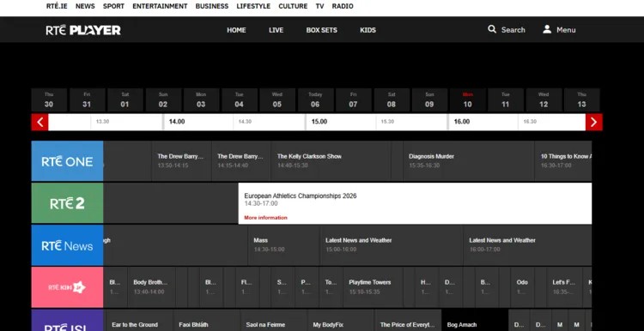This screenshot has height=331, width=644.
Task: Select Mon 03 in the date bar
Action: tap(201, 100)
